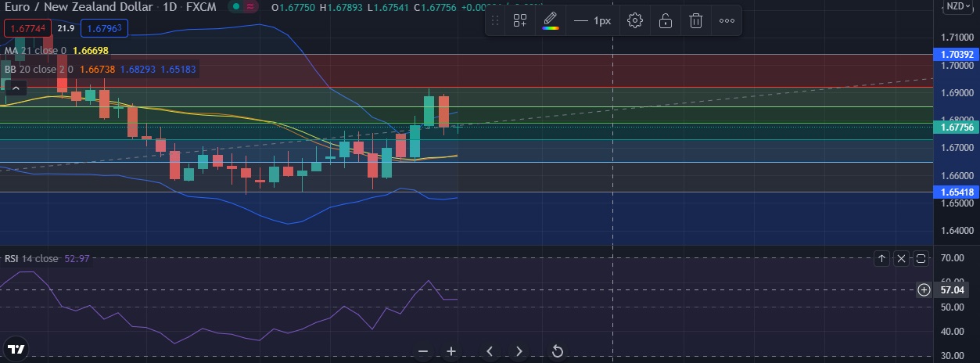Click the sell price 1.67744 button
This screenshot has height=363, width=980.
(28, 29)
